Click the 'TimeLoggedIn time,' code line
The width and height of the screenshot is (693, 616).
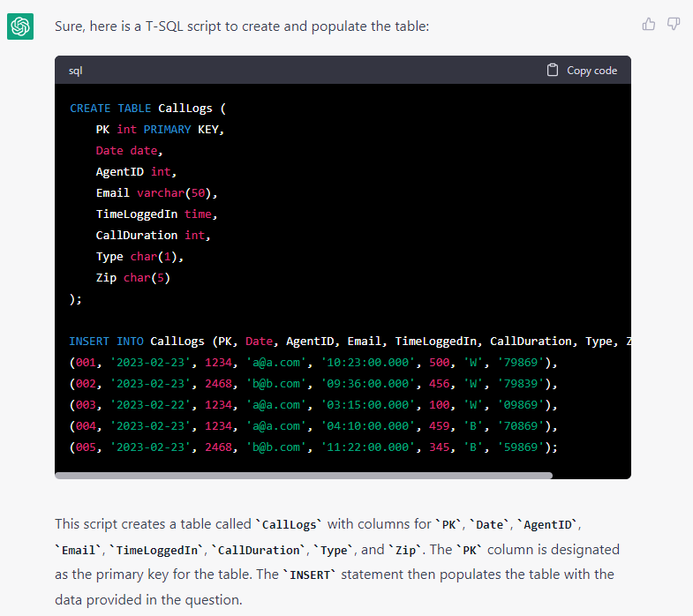156,214
